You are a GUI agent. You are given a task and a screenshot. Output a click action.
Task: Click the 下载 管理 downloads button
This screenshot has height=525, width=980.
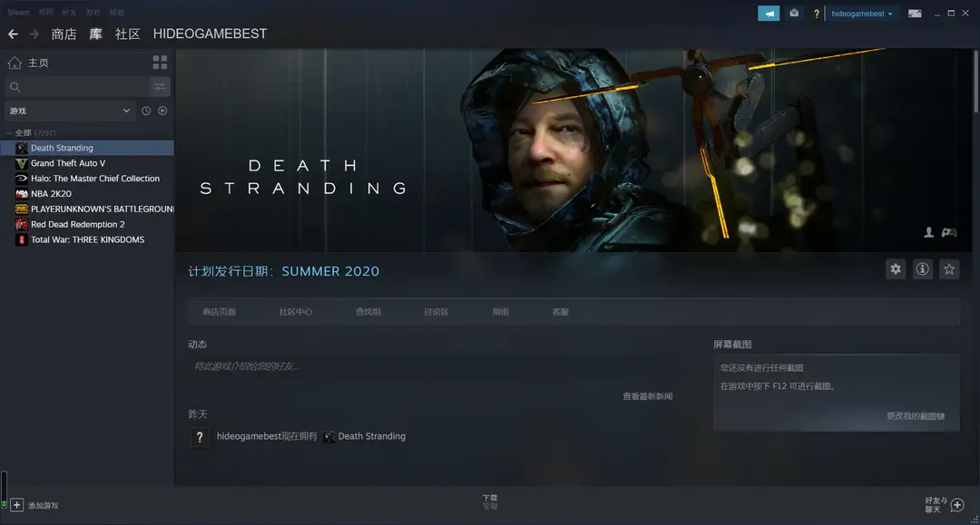(x=490, y=502)
